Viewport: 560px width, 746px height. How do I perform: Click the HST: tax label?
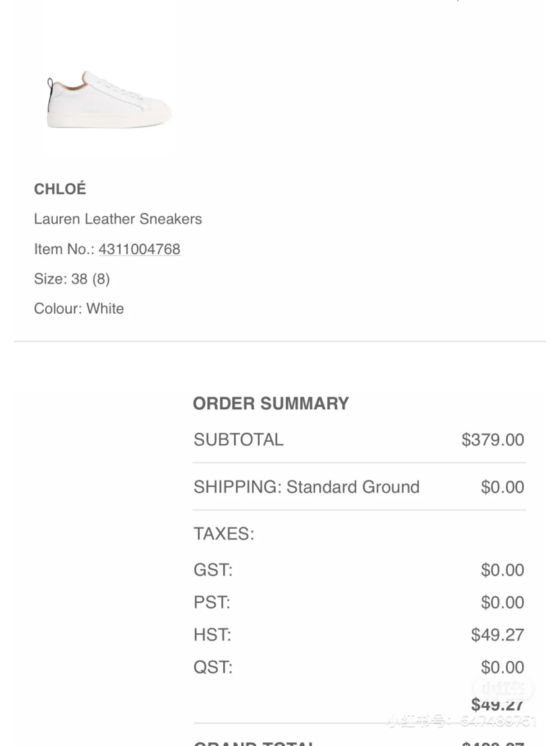pos(212,635)
